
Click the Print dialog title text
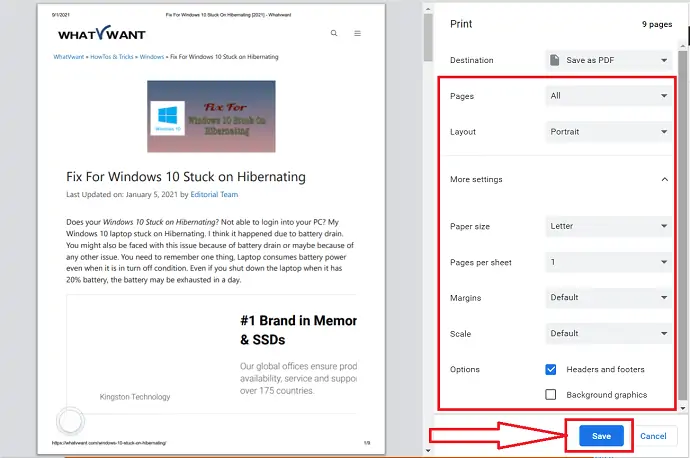[x=461, y=24]
